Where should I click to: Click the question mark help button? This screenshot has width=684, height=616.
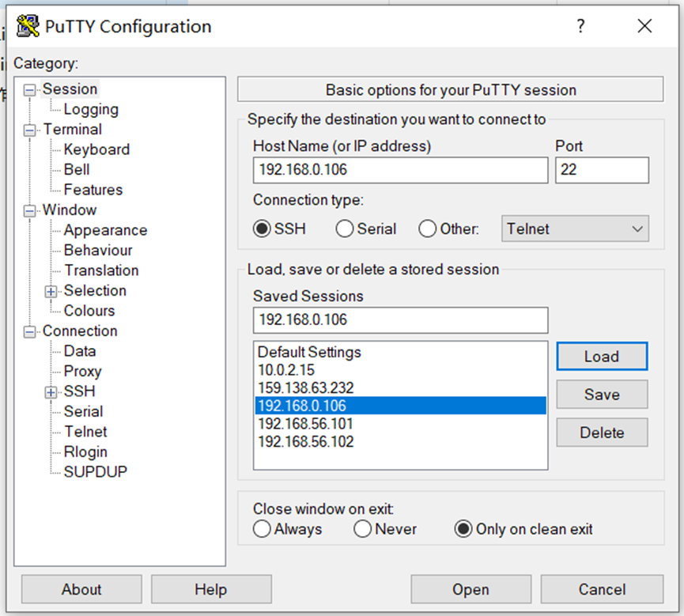pos(580,26)
